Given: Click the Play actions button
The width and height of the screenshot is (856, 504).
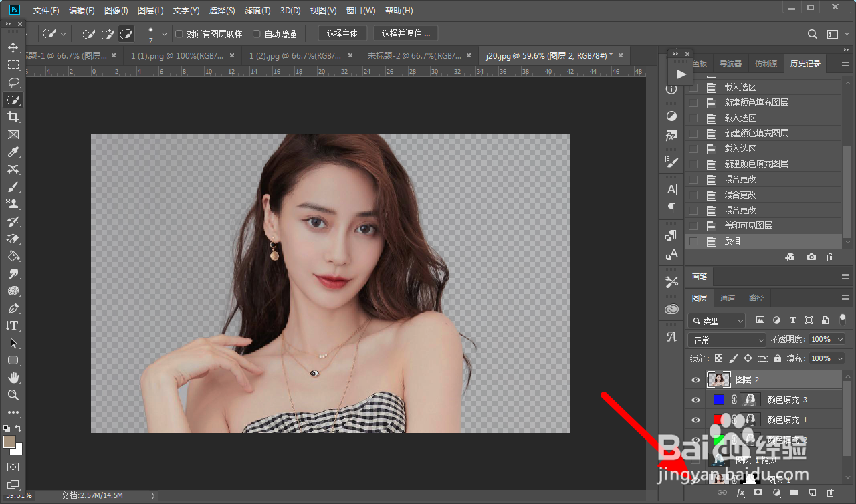Looking at the screenshot, I should [681, 74].
